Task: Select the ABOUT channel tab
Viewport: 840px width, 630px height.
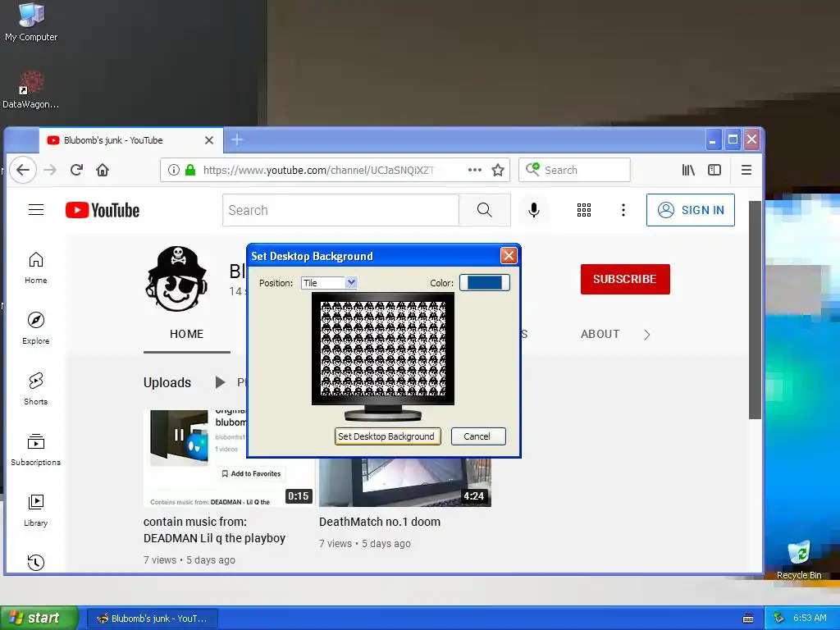Action: [x=600, y=335]
